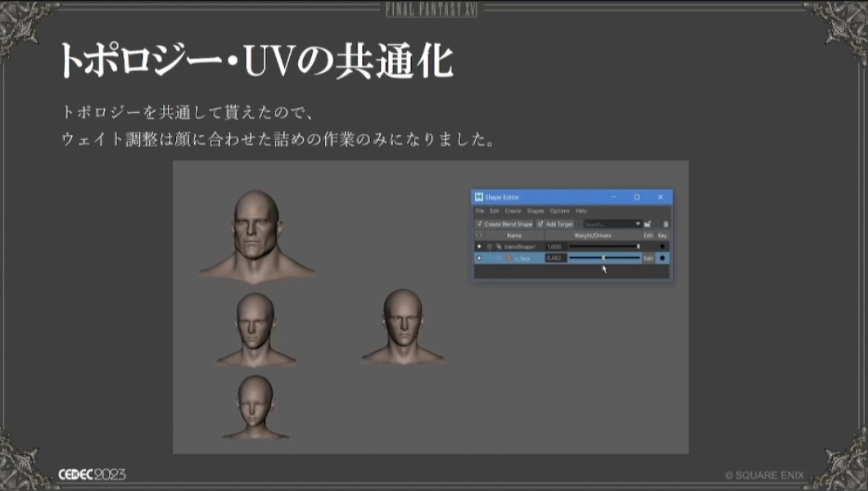Click the small female head model

pos(255,408)
